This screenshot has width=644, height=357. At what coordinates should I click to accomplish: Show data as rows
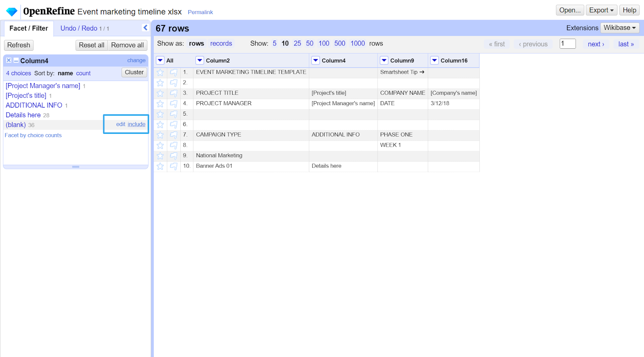(196, 44)
